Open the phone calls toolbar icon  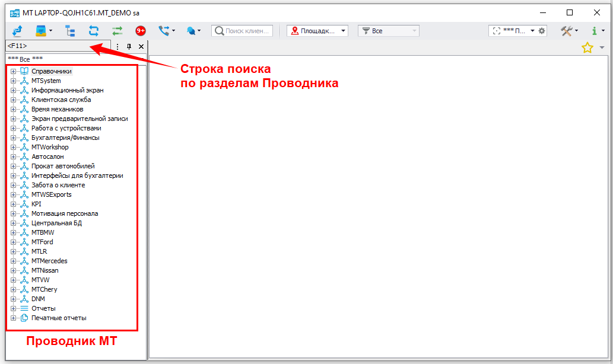pos(163,30)
